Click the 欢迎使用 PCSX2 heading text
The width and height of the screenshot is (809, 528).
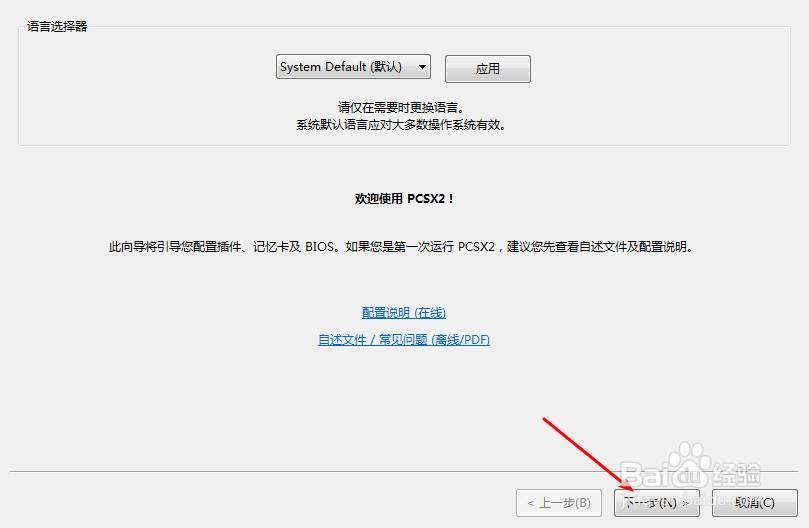pyautogui.click(x=403, y=199)
